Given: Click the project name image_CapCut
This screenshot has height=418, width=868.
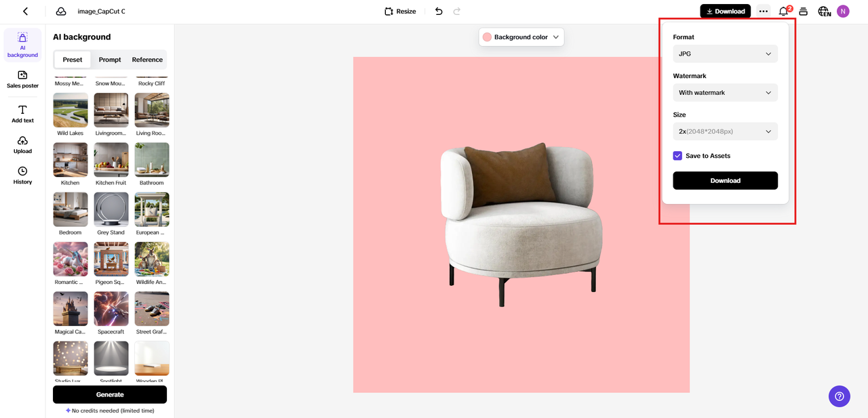Looking at the screenshot, I should tap(101, 12).
